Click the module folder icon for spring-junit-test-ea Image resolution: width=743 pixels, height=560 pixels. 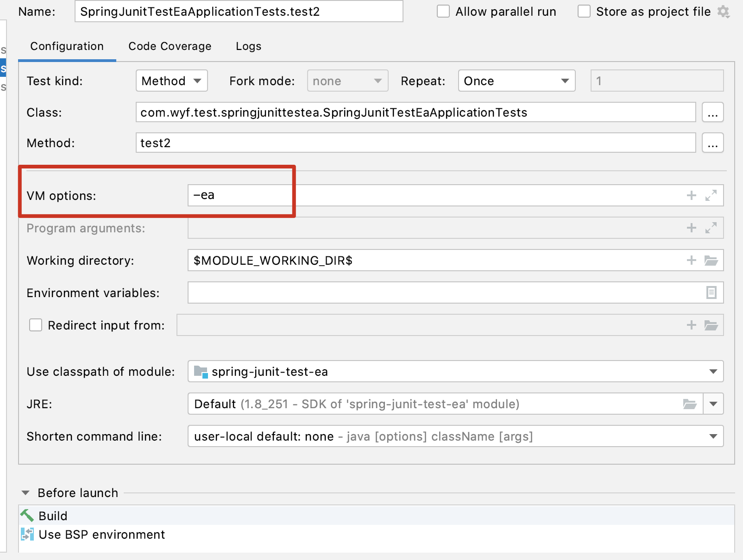click(x=201, y=372)
